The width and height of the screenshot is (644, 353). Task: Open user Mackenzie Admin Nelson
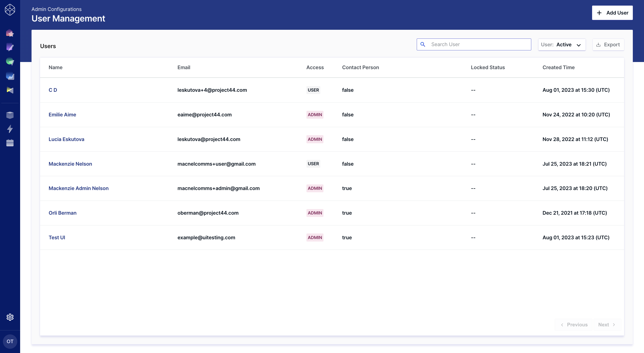79,188
